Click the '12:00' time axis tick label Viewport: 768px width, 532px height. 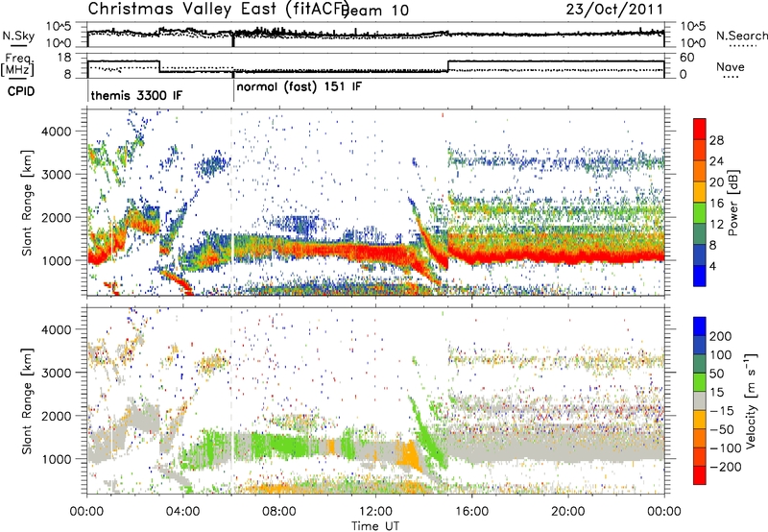coord(375,512)
